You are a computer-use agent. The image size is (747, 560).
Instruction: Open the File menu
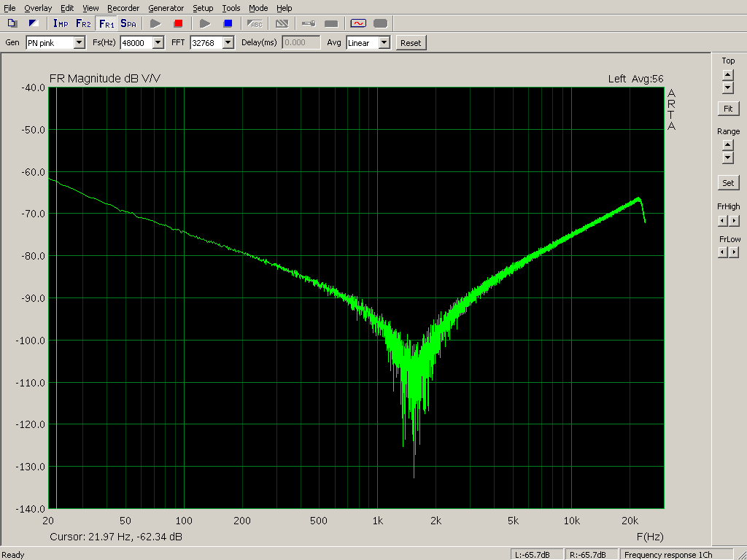click(x=9, y=8)
